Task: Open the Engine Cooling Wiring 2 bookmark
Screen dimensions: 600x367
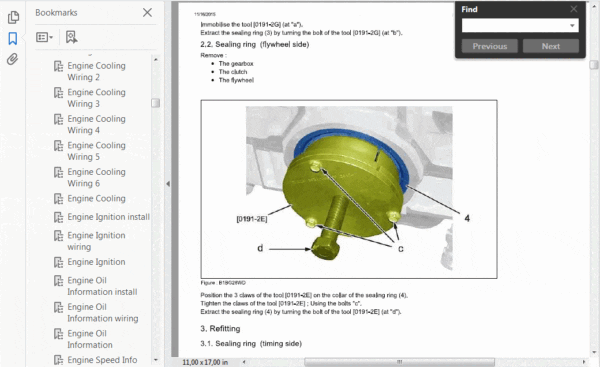Action: click(x=96, y=72)
